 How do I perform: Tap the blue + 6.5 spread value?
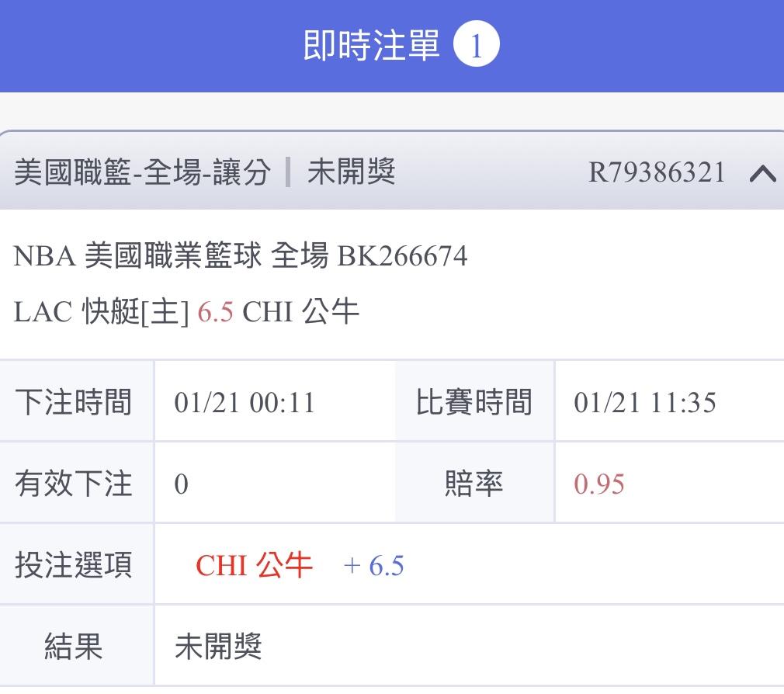(373, 565)
